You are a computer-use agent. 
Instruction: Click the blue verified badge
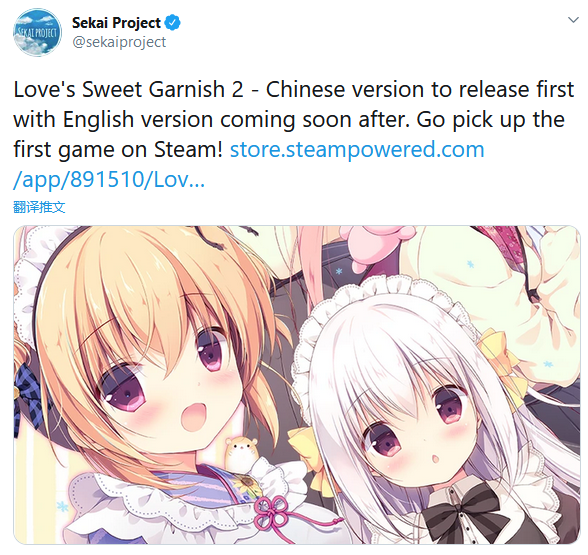coord(173,23)
